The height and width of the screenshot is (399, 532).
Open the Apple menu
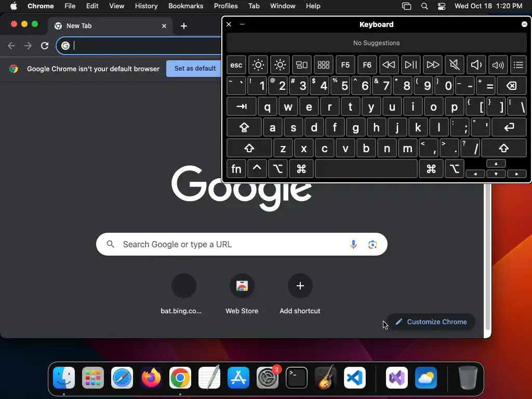tap(14, 6)
